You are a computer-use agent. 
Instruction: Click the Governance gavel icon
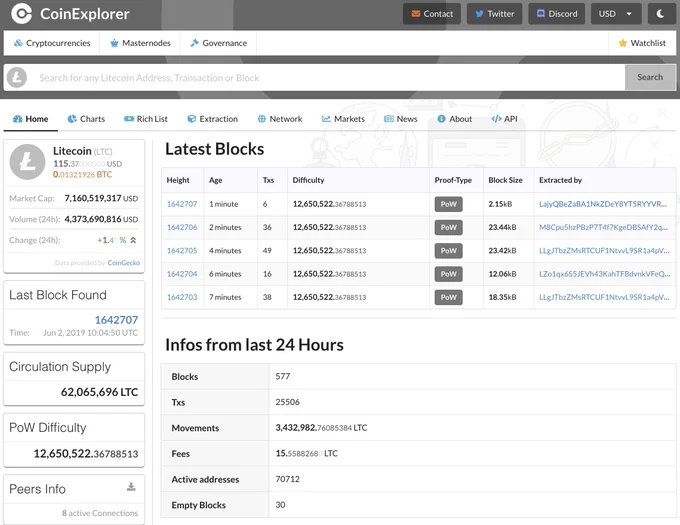pos(194,43)
